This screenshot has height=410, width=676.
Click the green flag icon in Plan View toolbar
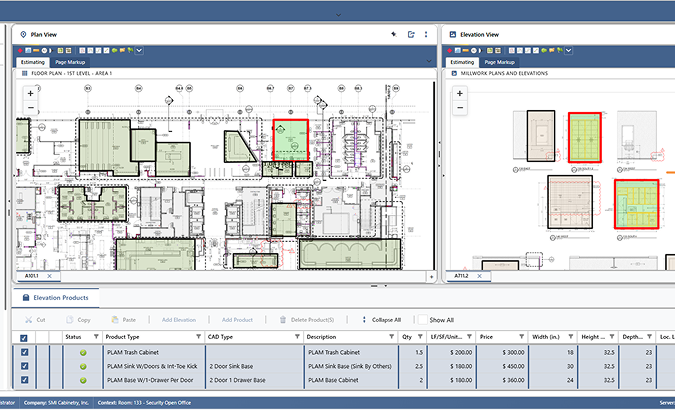click(130, 50)
